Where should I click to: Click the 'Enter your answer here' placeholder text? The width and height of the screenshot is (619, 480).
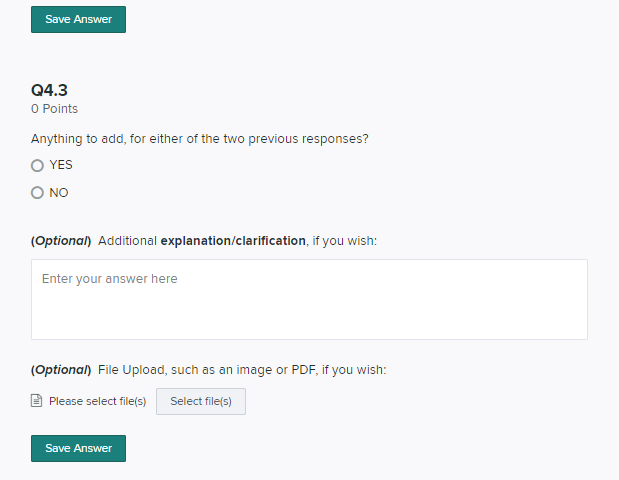[x=110, y=279]
